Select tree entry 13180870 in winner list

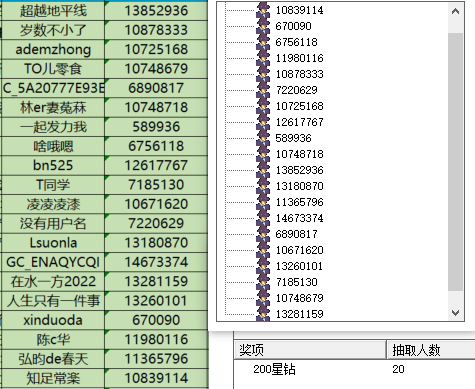pos(299,186)
